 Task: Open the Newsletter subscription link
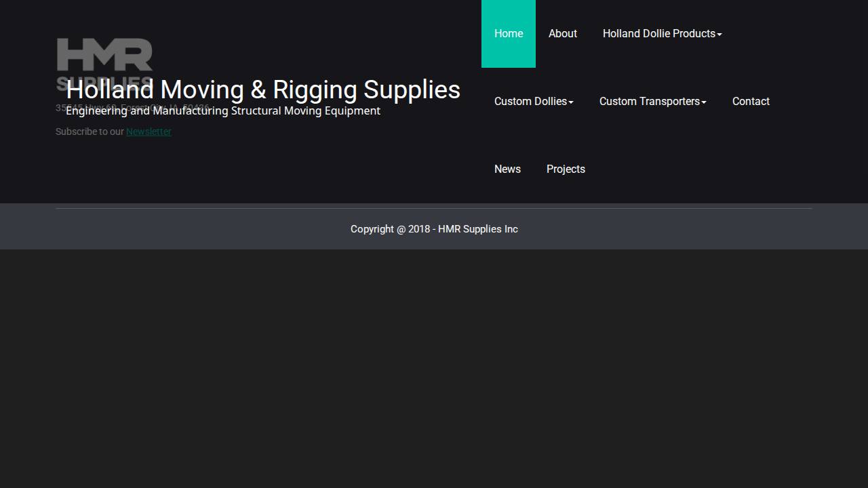149,131
